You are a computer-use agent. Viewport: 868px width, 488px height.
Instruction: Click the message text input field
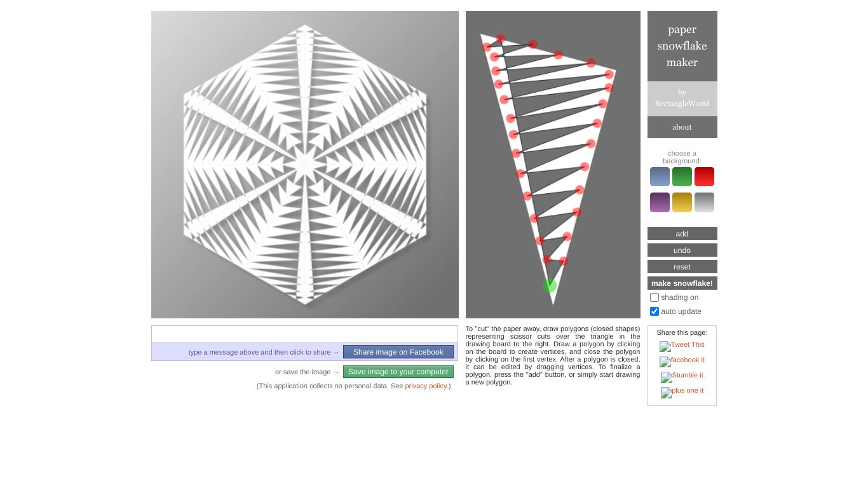click(x=304, y=334)
